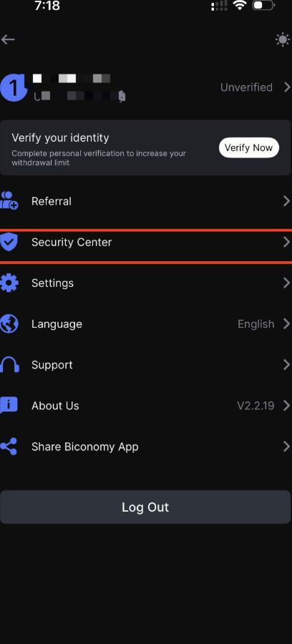Expand Referral with its chevron arrow

pyautogui.click(x=287, y=201)
